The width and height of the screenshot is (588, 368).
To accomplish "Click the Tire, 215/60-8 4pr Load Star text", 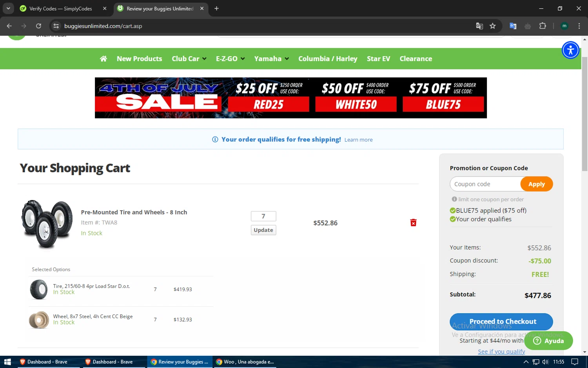I will click(91, 286).
